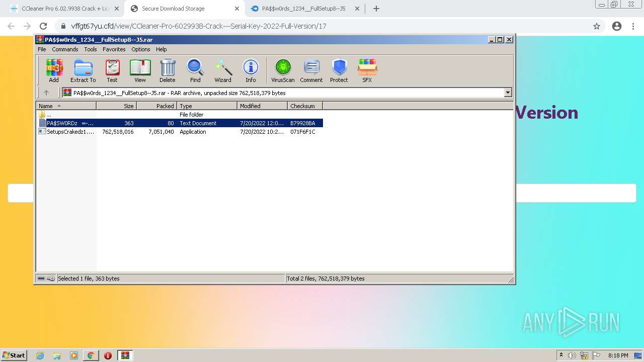Open the View file toolbar icon
Image resolution: width=644 pixels, height=362 pixels.
(x=140, y=70)
